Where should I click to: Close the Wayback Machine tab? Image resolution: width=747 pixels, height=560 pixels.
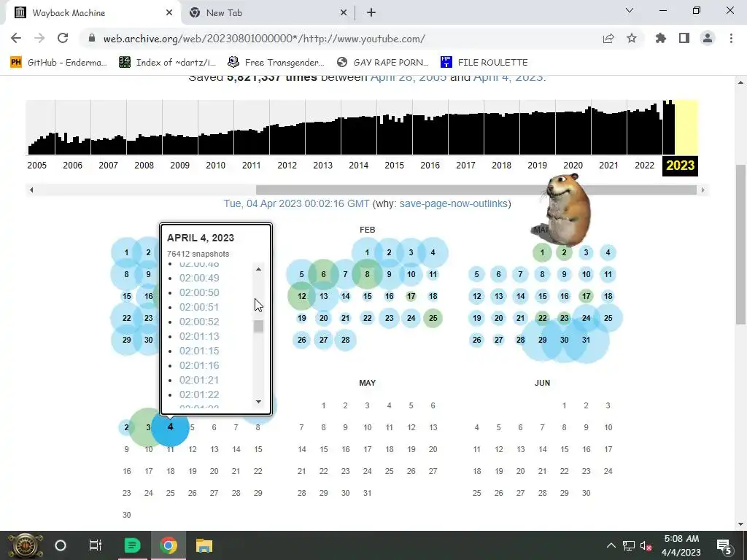169,13
